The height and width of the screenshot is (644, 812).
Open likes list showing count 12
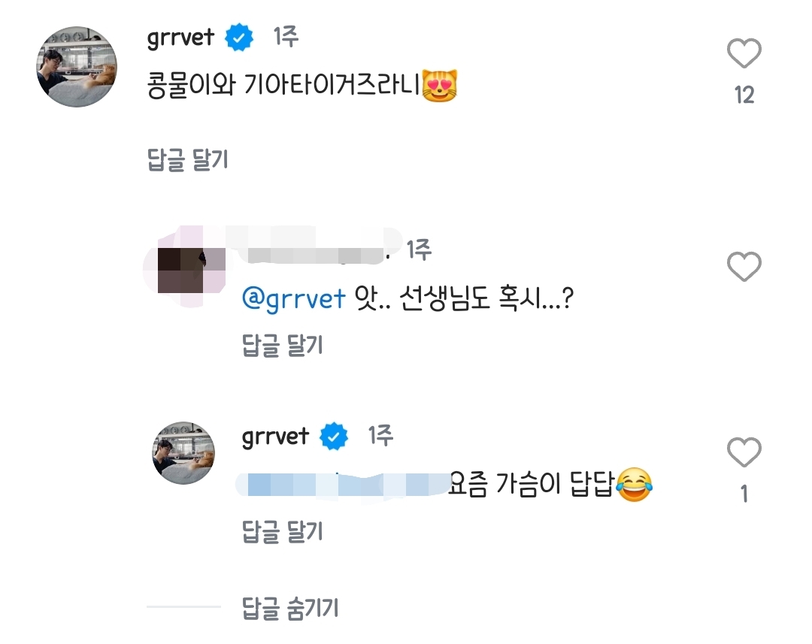[x=744, y=95]
